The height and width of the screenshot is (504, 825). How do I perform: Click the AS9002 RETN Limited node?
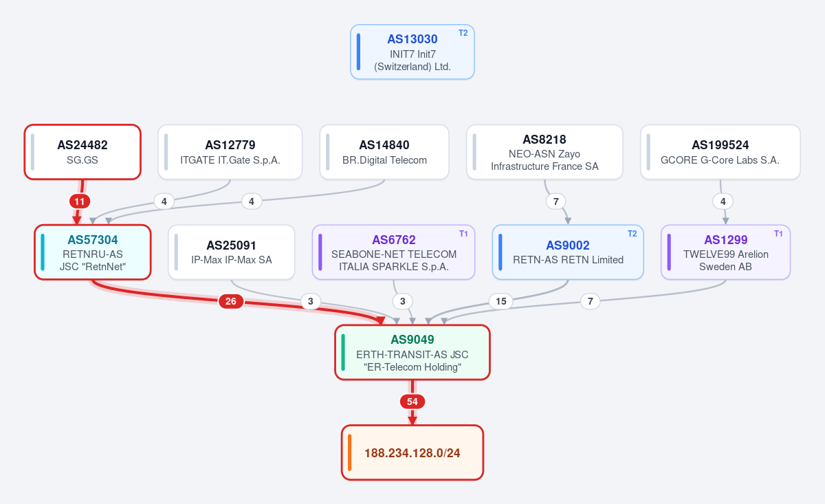(568, 252)
